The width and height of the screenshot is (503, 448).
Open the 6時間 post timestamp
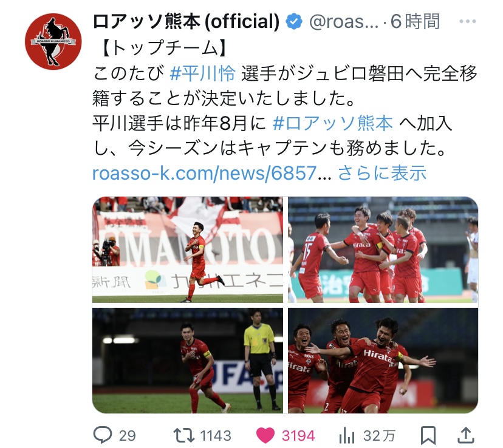coord(415,21)
